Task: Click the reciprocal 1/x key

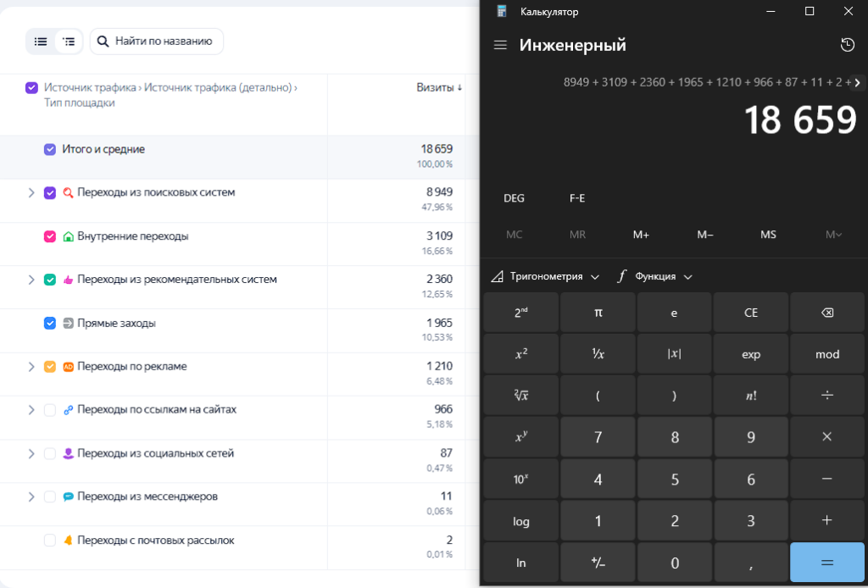Action: coord(598,354)
